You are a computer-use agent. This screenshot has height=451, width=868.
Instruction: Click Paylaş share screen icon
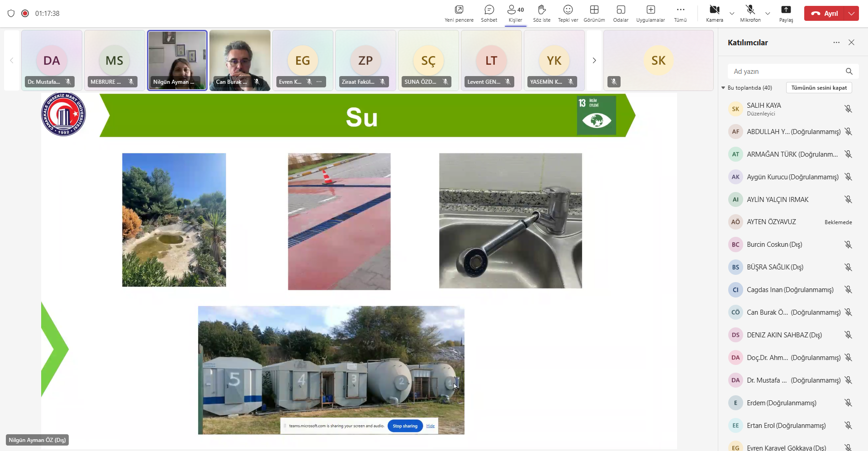pyautogui.click(x=786, y=13)
